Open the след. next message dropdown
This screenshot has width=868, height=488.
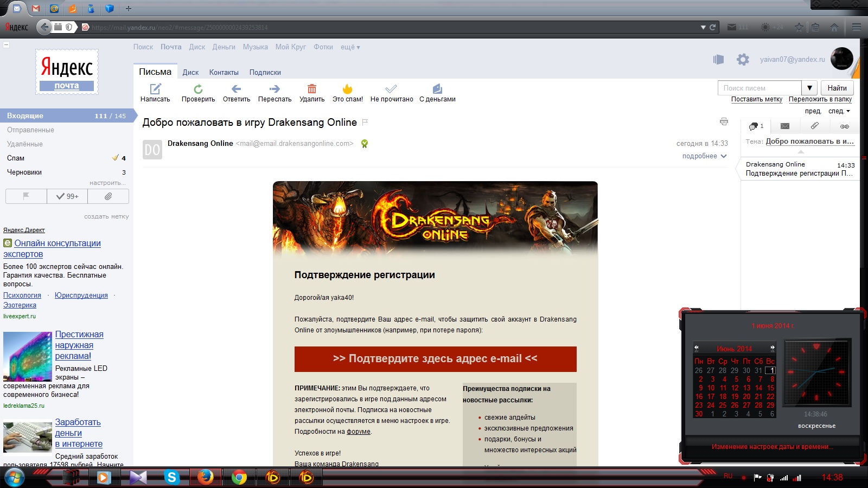coord(839,111)
